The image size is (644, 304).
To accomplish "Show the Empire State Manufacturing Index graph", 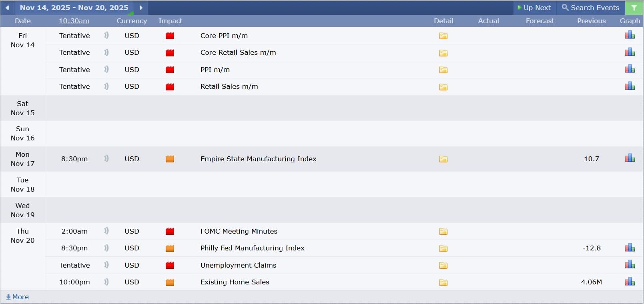I will (x=630, y=158).
